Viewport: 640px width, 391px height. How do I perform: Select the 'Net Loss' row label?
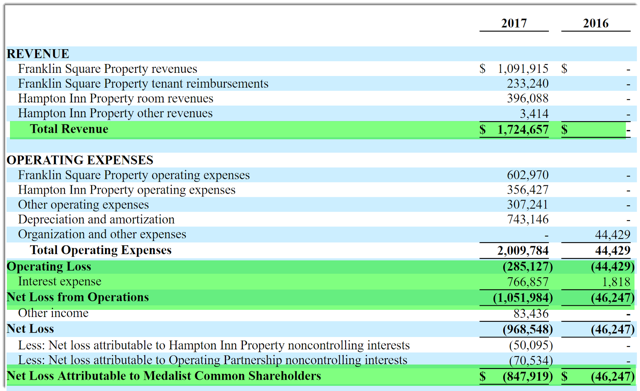click(30, 329)
